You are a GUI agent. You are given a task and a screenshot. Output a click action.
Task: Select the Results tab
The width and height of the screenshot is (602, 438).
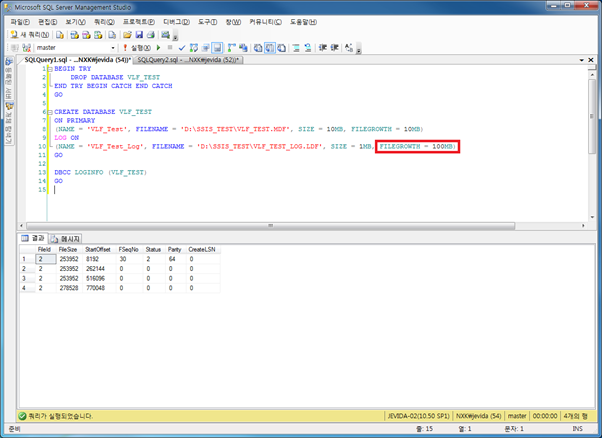coord(33,238)
